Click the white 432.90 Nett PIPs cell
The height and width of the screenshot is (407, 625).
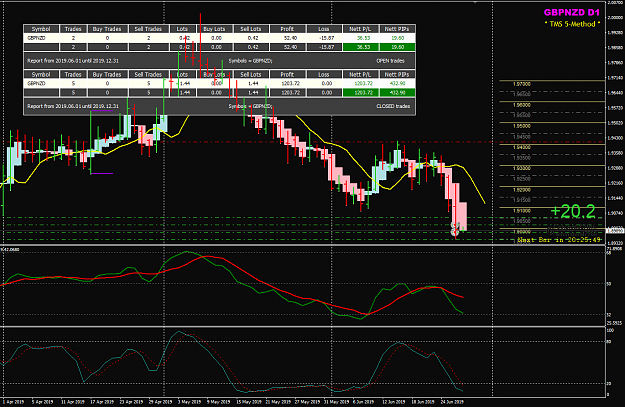[x=397, y=83]
